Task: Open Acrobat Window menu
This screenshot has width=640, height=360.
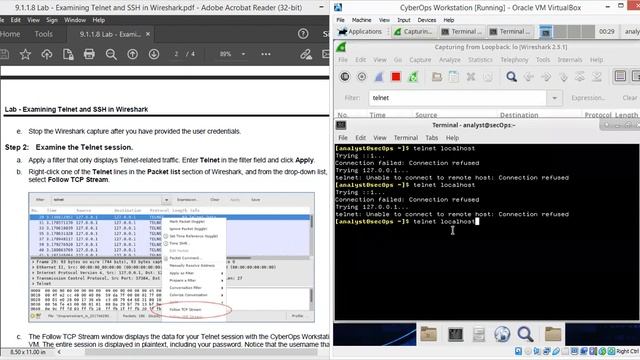Action: point(75,20)
